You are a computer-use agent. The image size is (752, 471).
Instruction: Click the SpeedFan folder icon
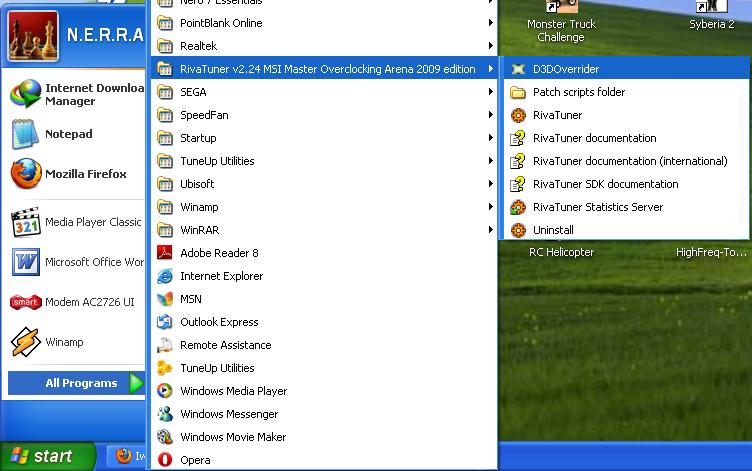pyautogui.click(x=165, y=115)
